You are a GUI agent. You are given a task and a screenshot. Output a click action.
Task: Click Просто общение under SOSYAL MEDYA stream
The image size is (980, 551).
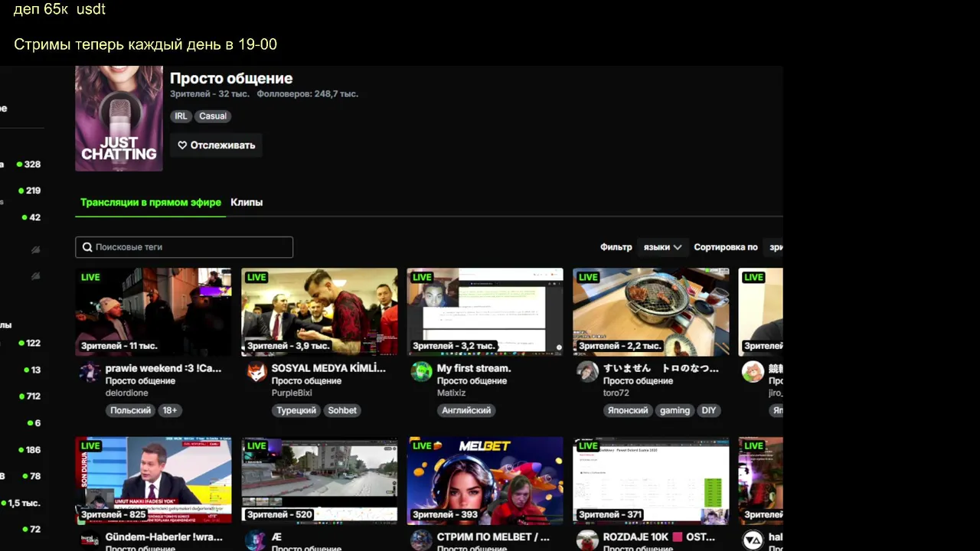tap(306, 381)
